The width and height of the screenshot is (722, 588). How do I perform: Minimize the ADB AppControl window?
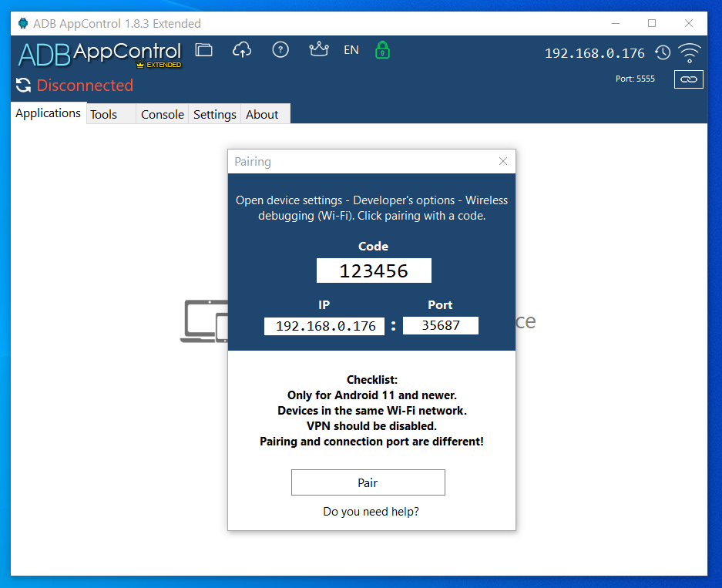[x=616, y=23]
